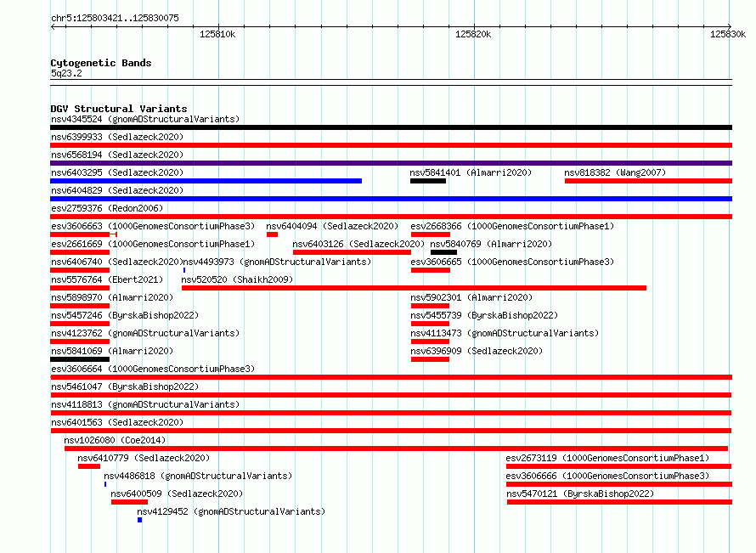Screen dimensions: 756x553
Task: Click the 5q23.2 cytogenetic band label
Action: (66, 73)
